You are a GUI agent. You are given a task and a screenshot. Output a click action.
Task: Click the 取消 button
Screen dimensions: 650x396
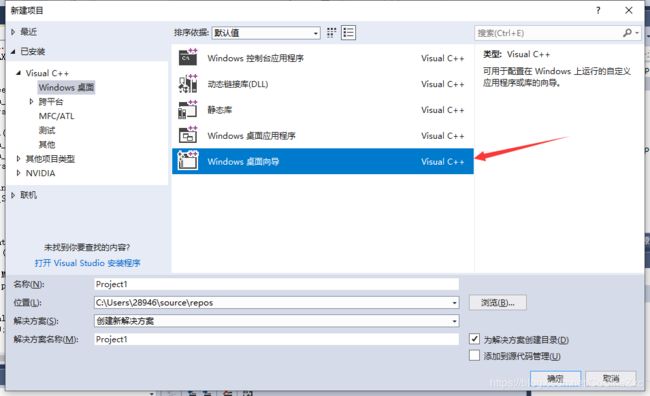tap(611, 378)
